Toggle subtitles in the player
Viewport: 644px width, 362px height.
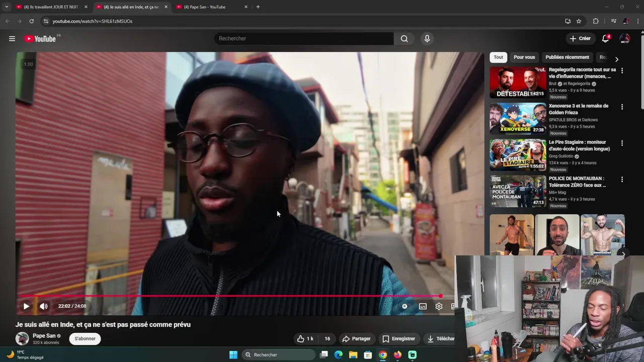[x=423, y=306]
